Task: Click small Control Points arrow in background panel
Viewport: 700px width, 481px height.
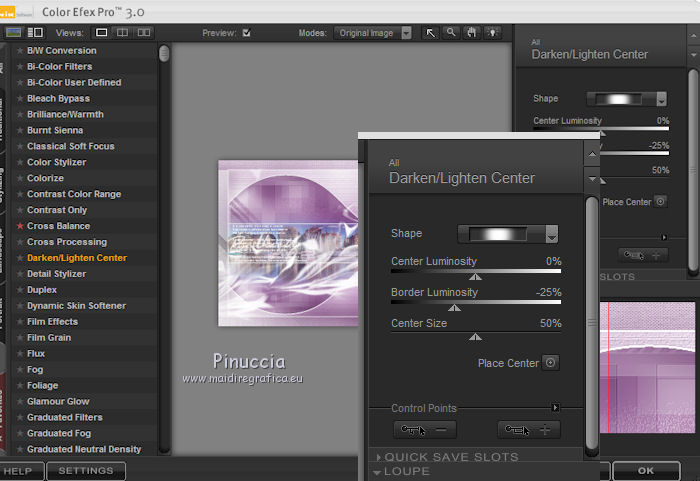Action: click(664, 237)
